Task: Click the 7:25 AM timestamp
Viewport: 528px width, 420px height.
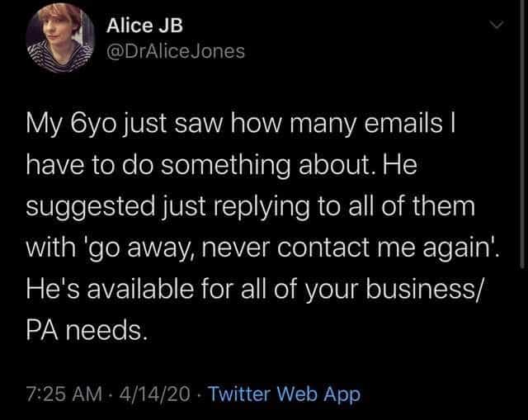Action: [x=64, y=394]
